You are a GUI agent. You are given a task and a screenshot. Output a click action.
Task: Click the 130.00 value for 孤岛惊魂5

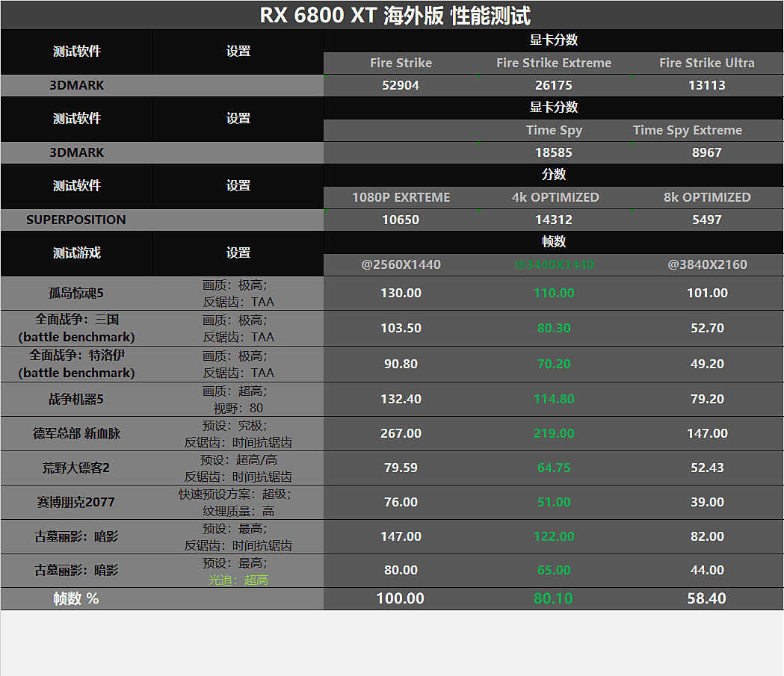click(401, 294)
